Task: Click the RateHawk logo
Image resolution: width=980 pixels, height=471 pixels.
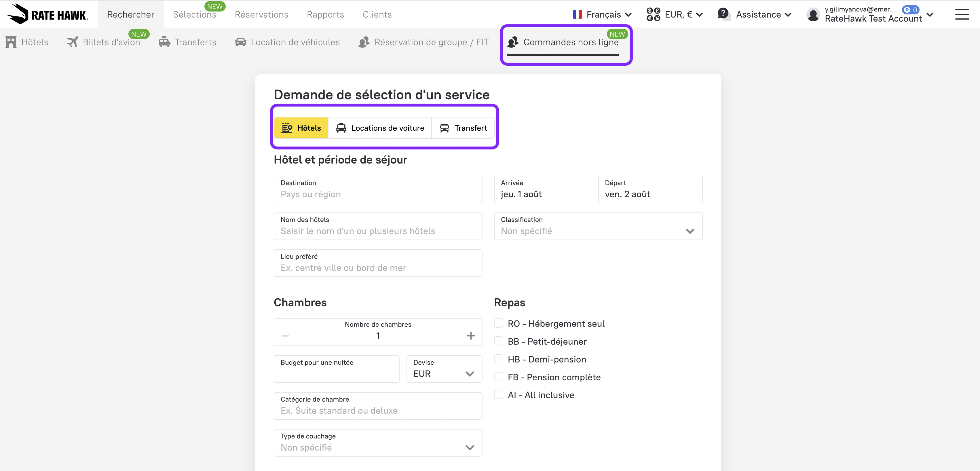Action: click(x=46, y=14)
